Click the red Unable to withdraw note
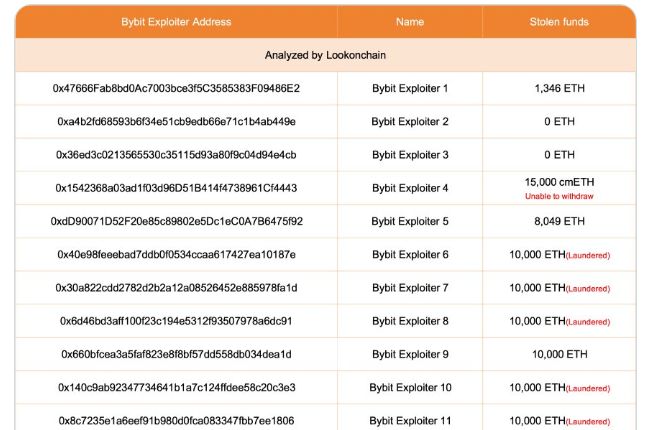The width and height of the screenshot is (652, 430). pos(559,196)
